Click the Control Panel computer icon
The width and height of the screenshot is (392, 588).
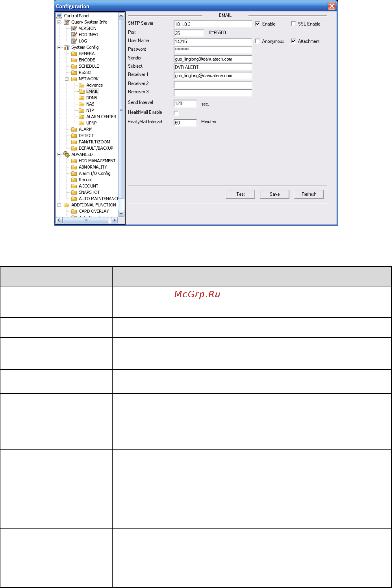[x=59, y=16]
